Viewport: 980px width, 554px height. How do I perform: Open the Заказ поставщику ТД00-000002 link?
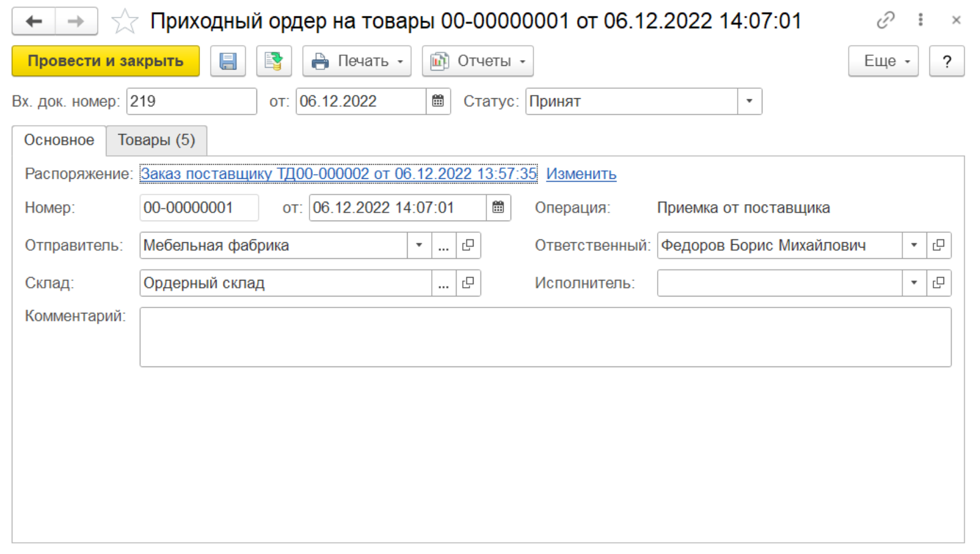click(x=338, y=174)
